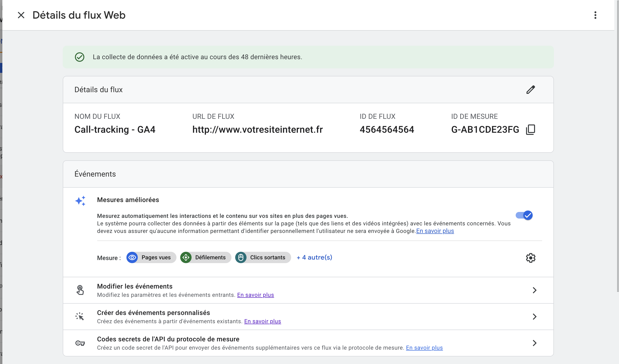Click Codes secrets de l'API du protocole title
619x364 pixels.
pos(168,339)
